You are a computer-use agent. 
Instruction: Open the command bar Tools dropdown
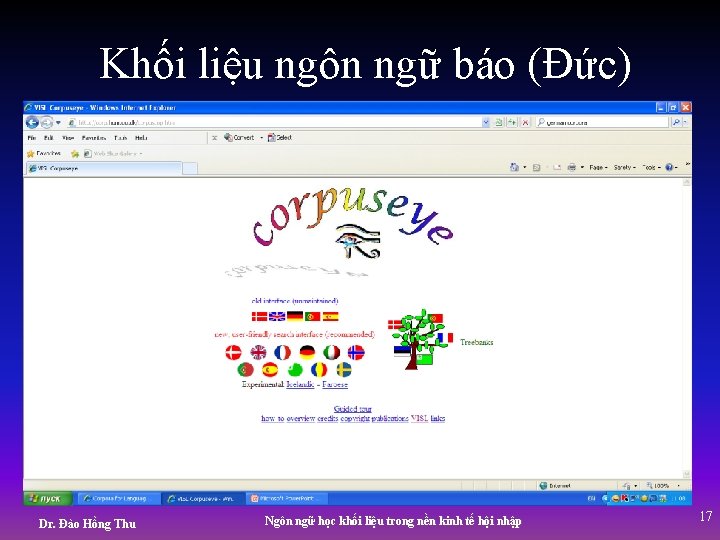[x=651, y=168]
